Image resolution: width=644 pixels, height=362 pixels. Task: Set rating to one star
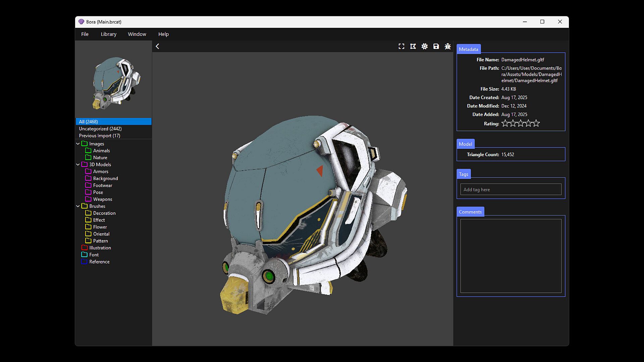point(505,123)
